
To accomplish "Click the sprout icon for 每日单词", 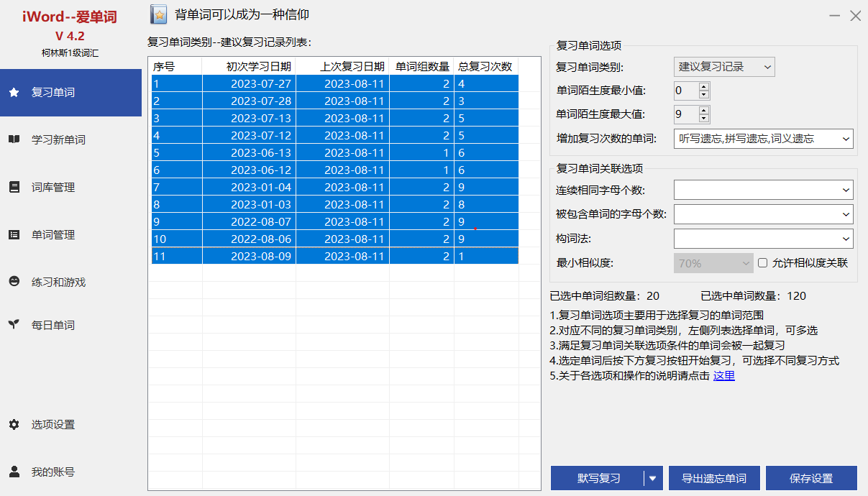I will [x=14, y=325].
